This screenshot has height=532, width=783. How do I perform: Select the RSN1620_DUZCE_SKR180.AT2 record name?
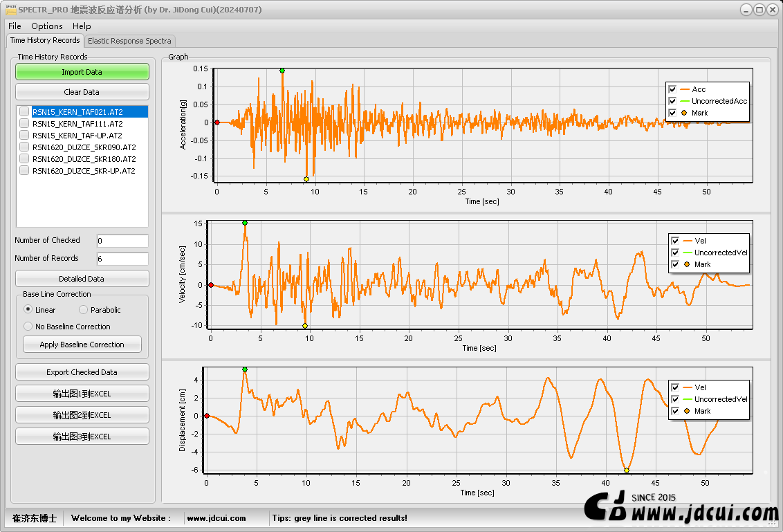point(84,159)
